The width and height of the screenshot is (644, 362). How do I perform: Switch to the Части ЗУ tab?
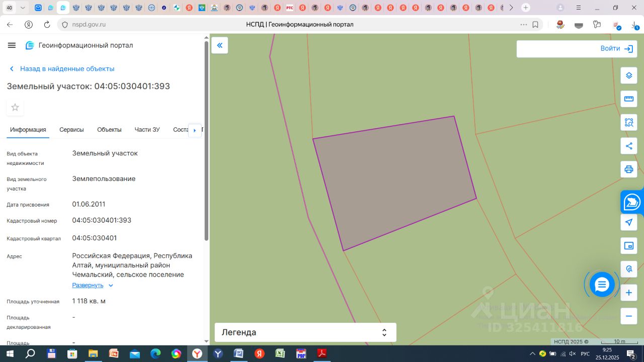pos(147,130)
